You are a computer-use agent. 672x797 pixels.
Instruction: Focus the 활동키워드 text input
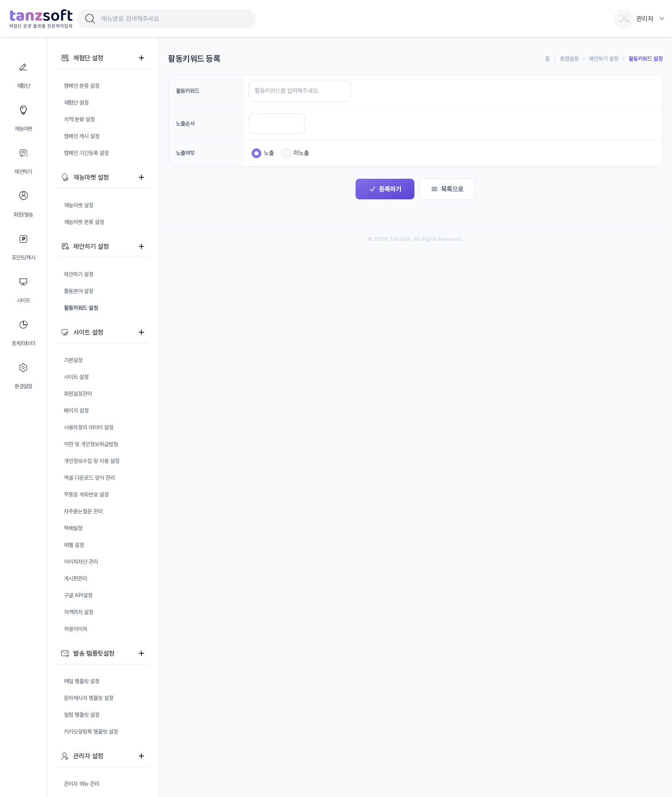pyautogui.click(x=300, y=91)
